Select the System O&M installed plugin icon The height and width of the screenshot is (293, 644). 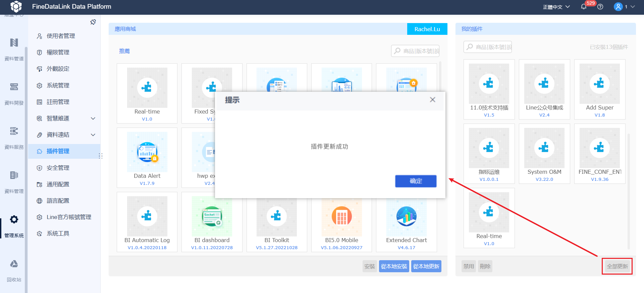[x=544, y=148]
